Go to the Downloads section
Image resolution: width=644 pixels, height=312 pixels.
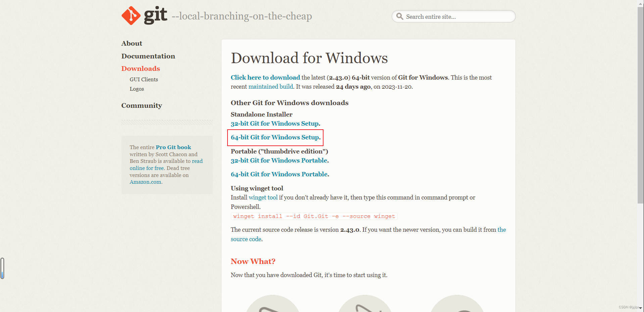click(141, 69)
